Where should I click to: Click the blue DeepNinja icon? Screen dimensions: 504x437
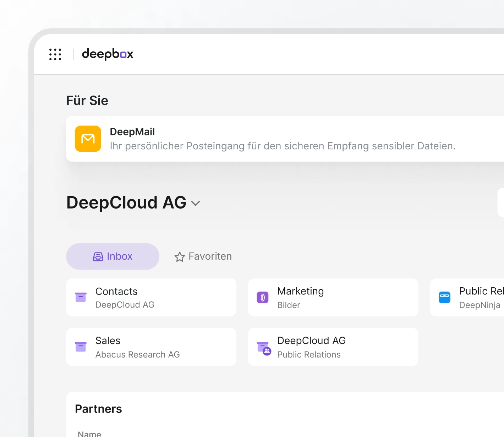444,297
